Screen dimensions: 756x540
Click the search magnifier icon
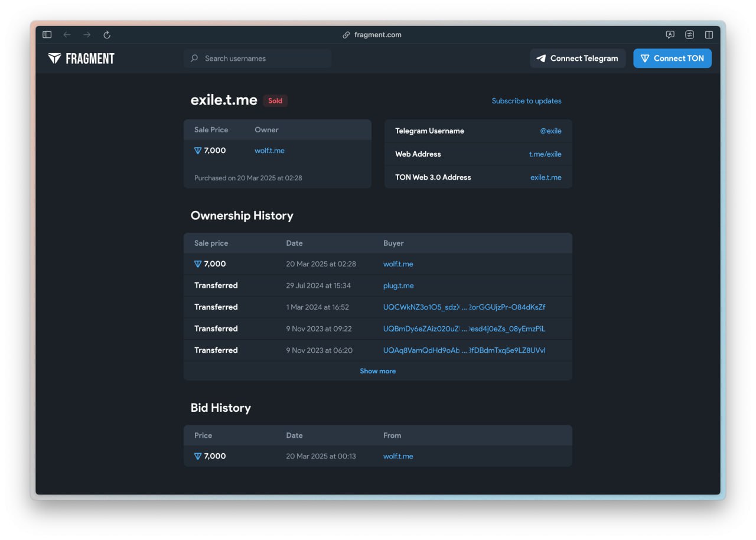194,58
